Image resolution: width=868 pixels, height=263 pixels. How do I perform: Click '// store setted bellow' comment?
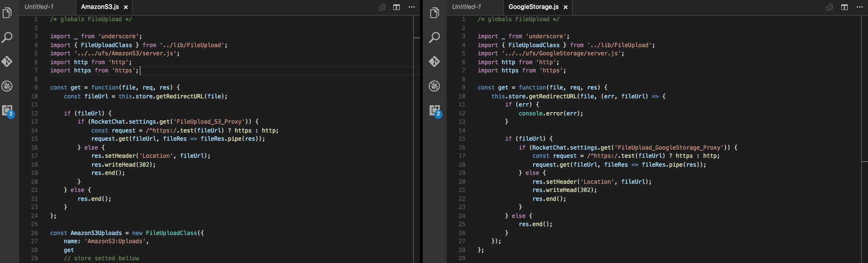pyautogui.click(x=101, y=258)
